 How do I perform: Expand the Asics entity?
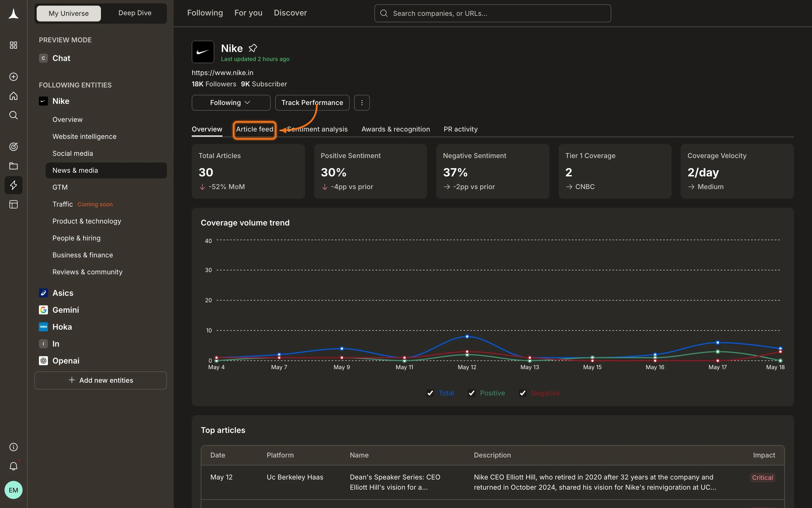(x=63, y=293)
